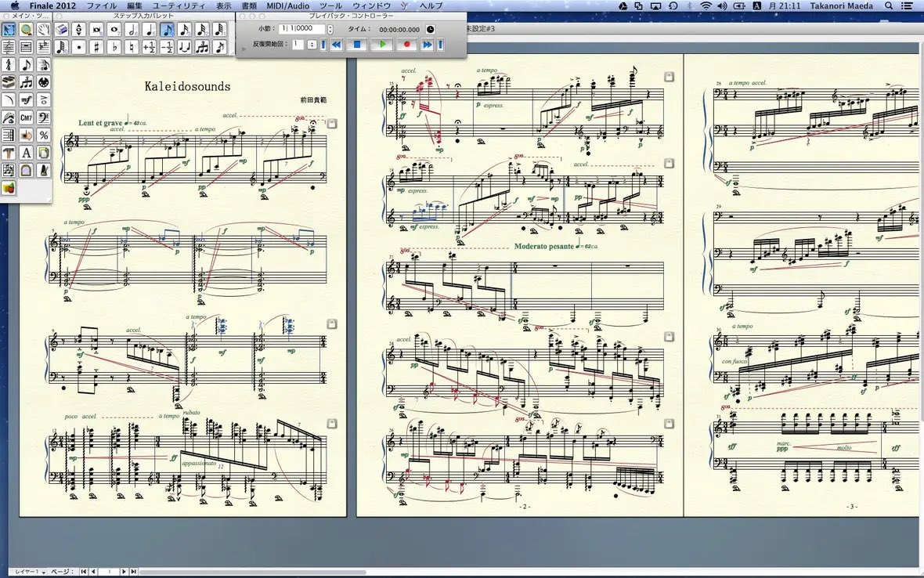The image size is (924, 578).
Task: Select the Time Signature tool
Action: 9,64
